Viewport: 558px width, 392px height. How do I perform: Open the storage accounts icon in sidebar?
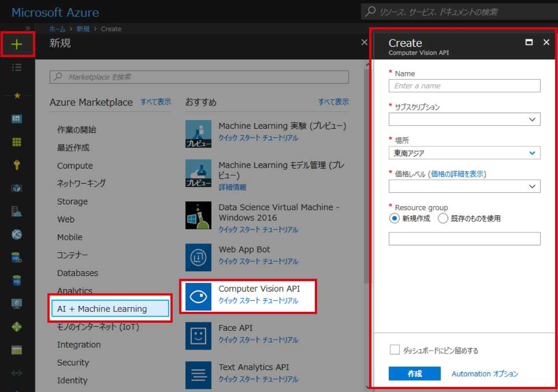point(17,350)
